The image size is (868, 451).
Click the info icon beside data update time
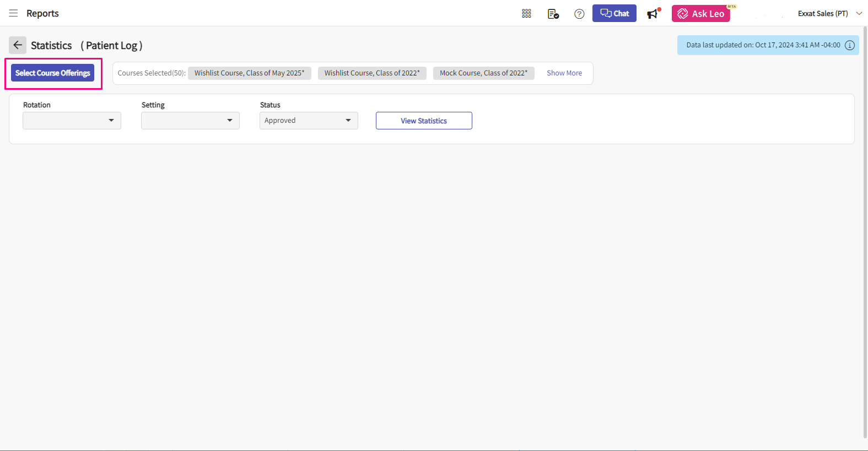(850, 45)
